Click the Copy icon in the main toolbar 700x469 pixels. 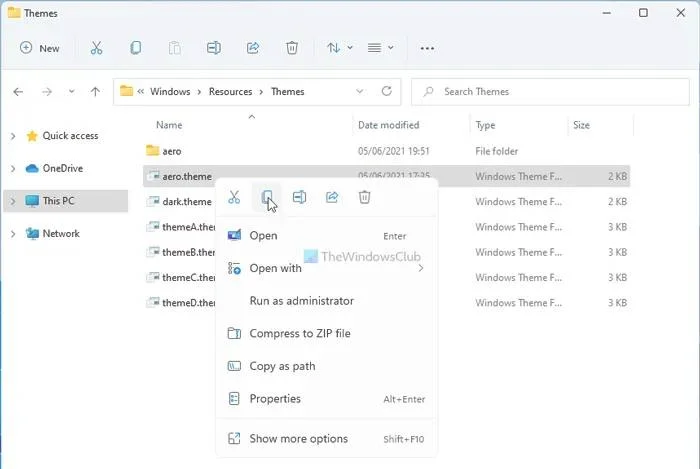pyautogui.click(x=135, y=48)
